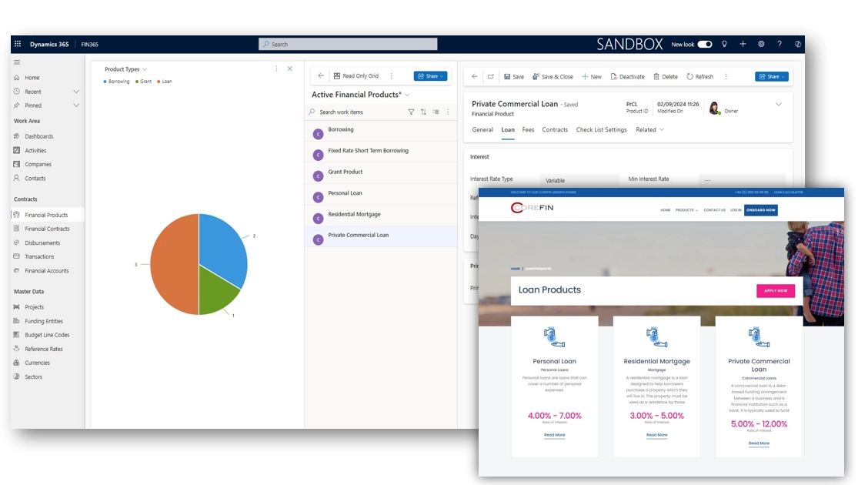
Task: Click the sort arrows icon in list
Action: pyautogui.click(x=423, y=112)
